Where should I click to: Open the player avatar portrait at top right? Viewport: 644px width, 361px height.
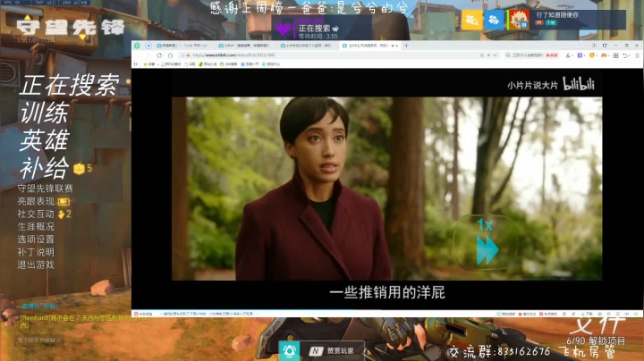click(x=519, y=20)
